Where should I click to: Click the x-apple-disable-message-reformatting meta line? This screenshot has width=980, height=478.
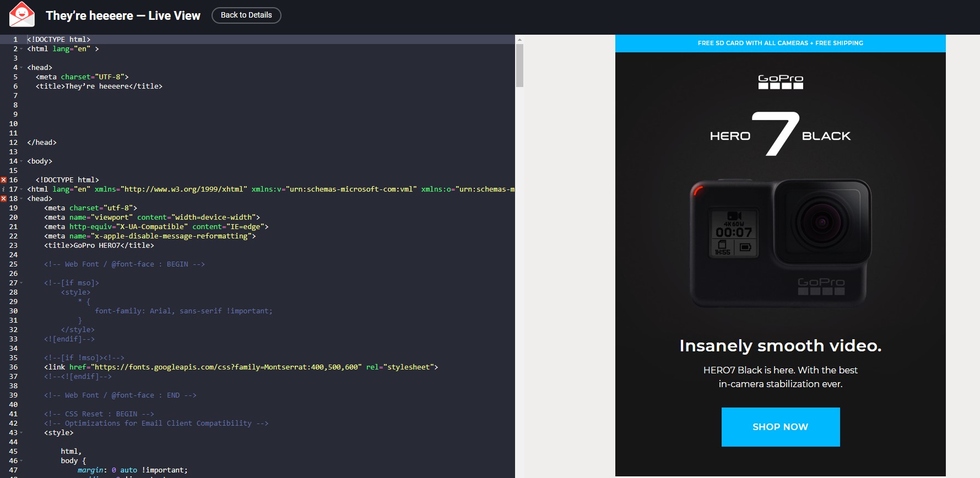(150, 236)
